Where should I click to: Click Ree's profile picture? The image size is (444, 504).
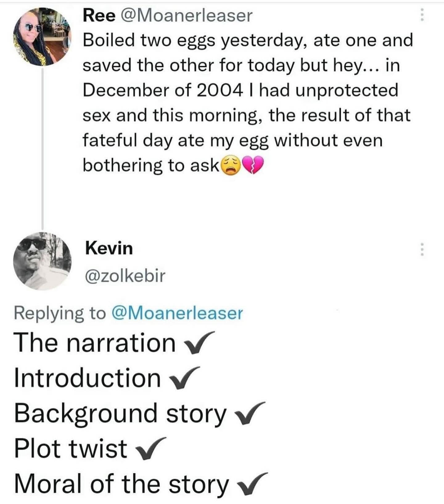[x=42, y=36]
